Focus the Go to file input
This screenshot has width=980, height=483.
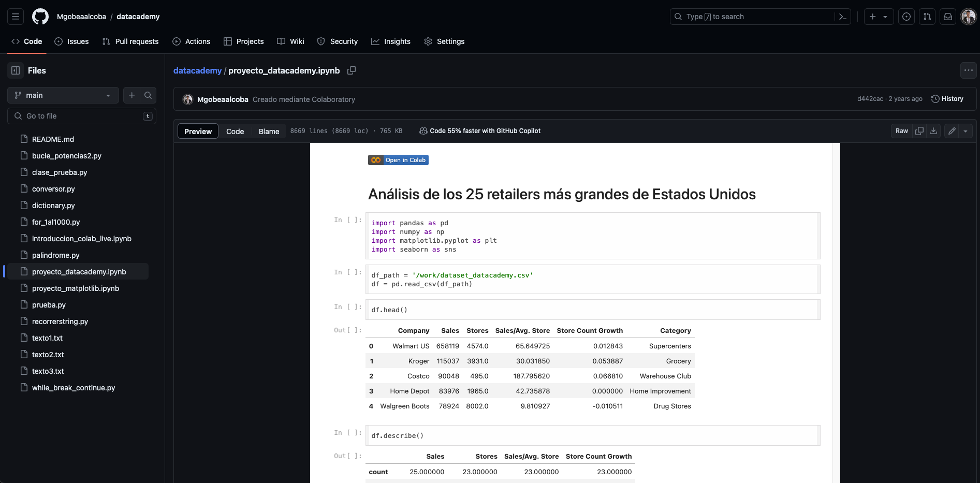click(x=82, y=116)
